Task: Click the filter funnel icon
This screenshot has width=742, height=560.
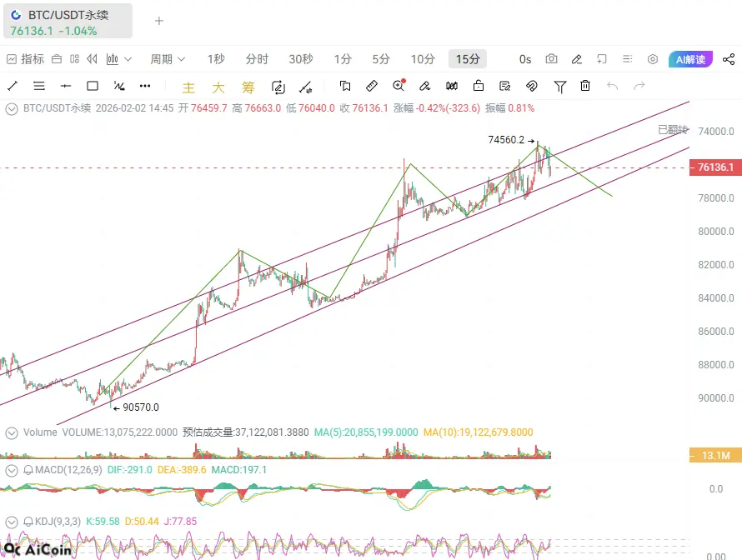Action: pyautogui.click(x=559, y=87)
